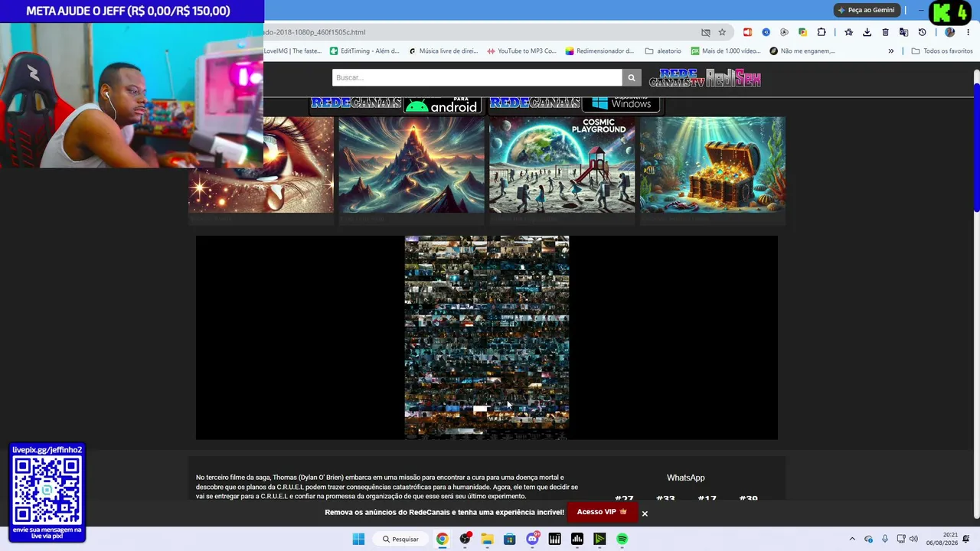Image resolution: width=980 pixels, height=551 pixels.
Task: Open the Música livre de direi... bookmark
Action: click(443, 51)
